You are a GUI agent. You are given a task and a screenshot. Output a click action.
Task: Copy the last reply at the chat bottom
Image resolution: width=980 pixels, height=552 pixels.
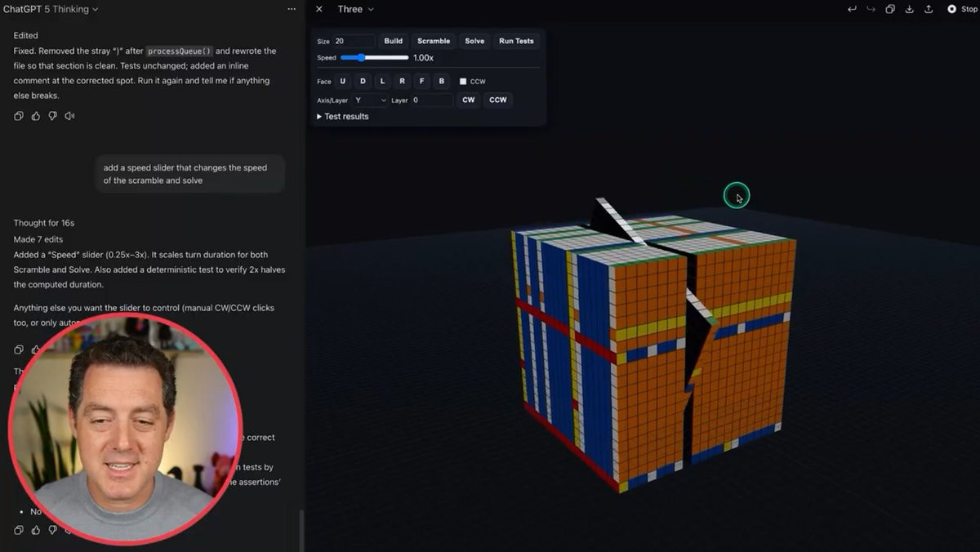tap(19, 530)
